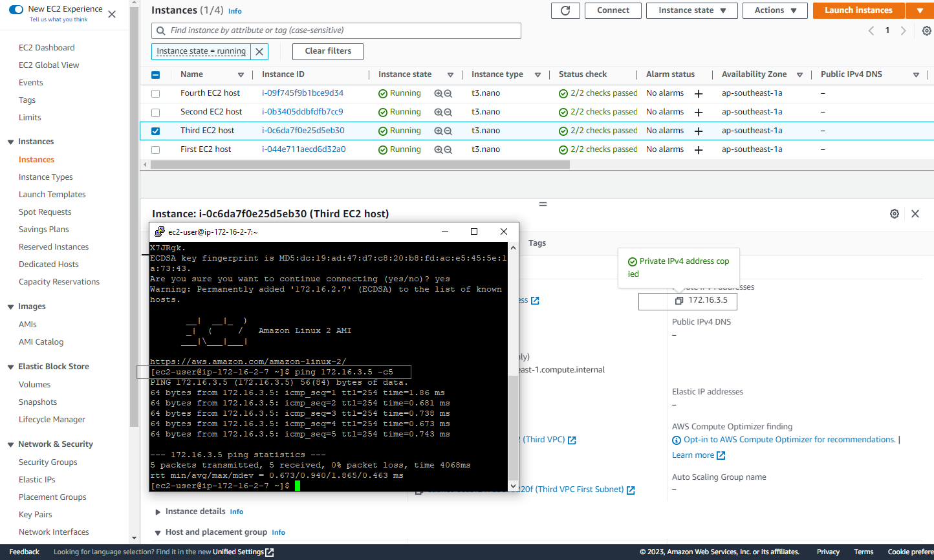This screenshot has width=934, height=560.
Task: Click the Connect button
Action: pos(613,10)
